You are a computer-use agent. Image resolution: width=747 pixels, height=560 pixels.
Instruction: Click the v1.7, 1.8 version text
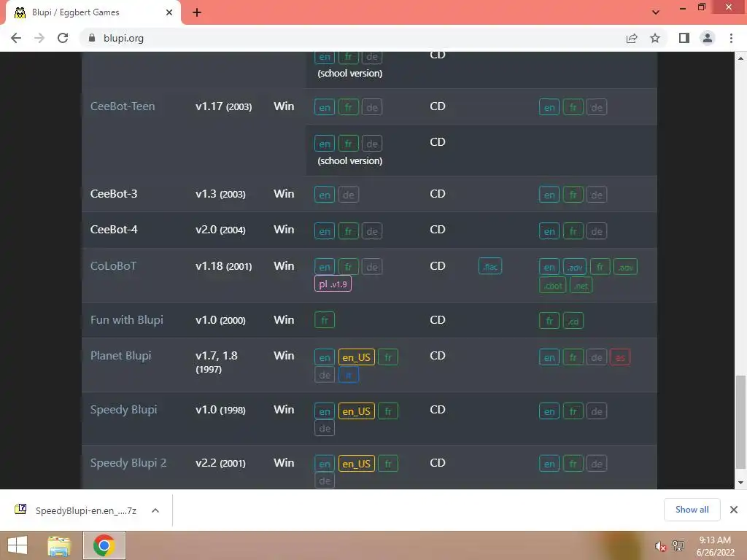click(216, 356)
